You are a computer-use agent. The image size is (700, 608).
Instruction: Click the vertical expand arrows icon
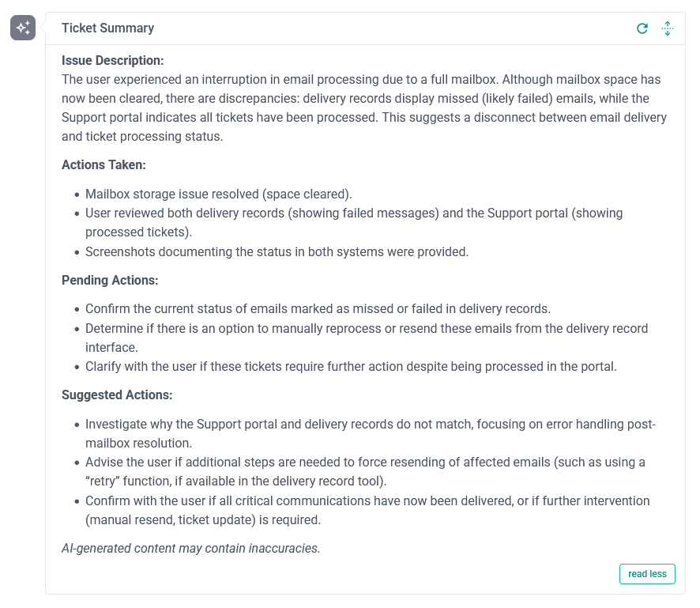point(667,28)
